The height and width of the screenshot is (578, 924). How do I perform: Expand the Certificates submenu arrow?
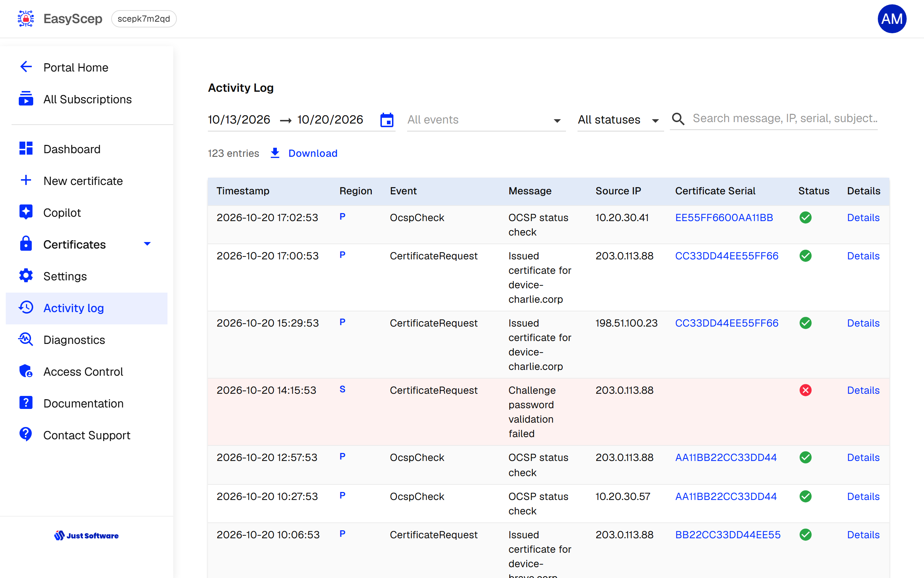(147, 244)
